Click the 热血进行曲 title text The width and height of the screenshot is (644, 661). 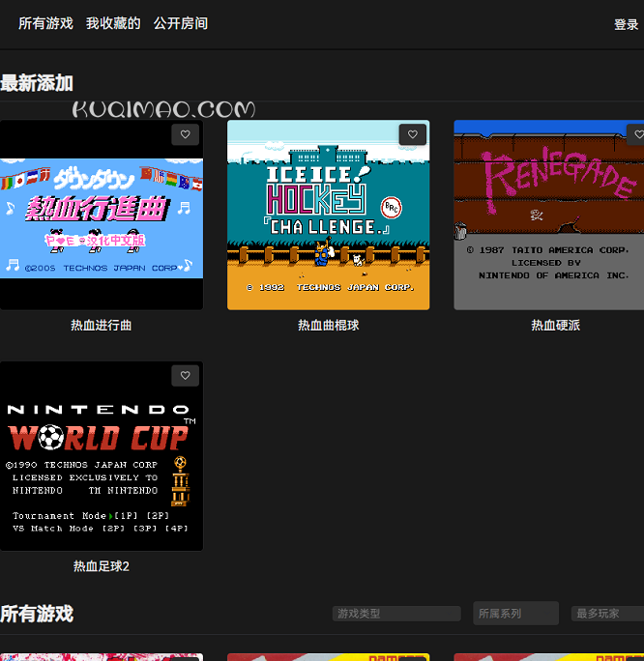coord(102,326)
